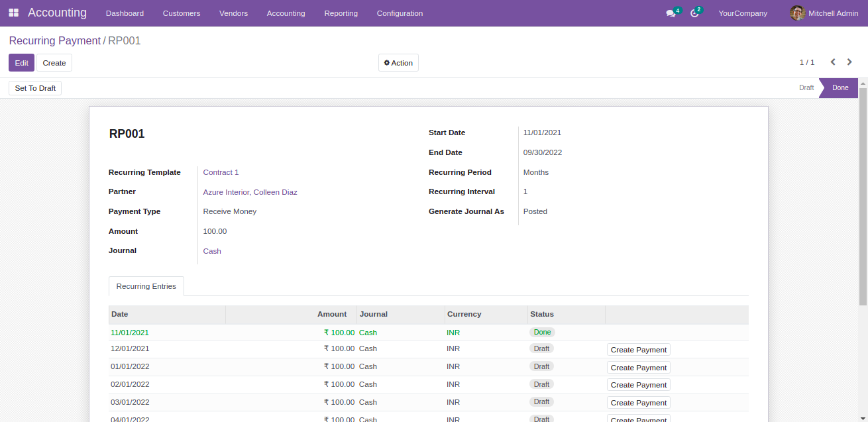Expand the Configuration menu
The image size is (868, 422).
400,13
